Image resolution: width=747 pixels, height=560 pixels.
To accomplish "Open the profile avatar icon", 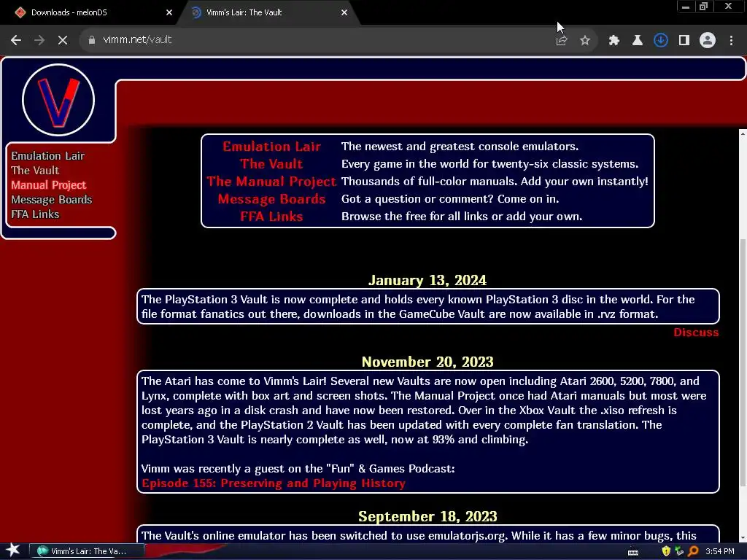I will pyautogui.click(x=708, y=41).
